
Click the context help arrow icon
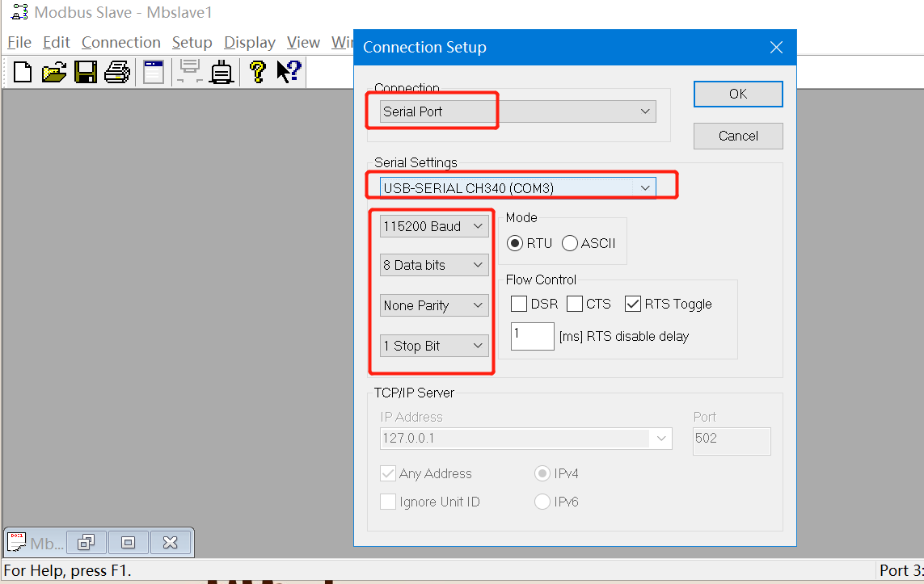coord(289,72)
